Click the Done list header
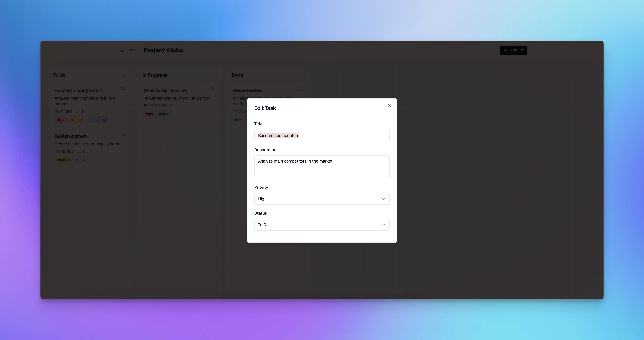 237,75
